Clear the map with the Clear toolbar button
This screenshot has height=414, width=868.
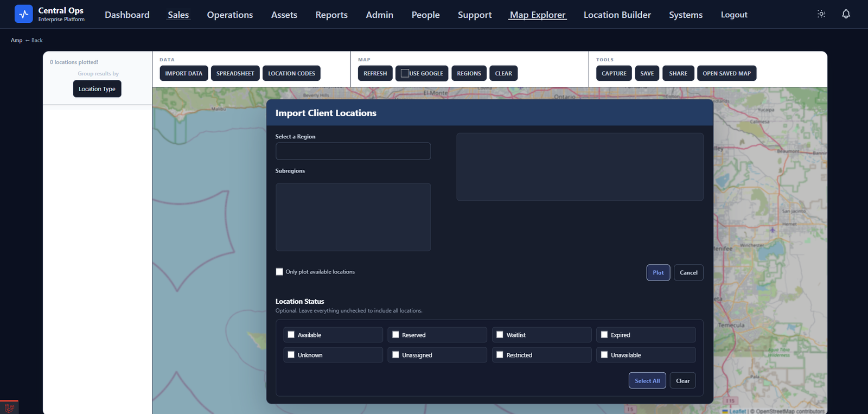point(503,73)
